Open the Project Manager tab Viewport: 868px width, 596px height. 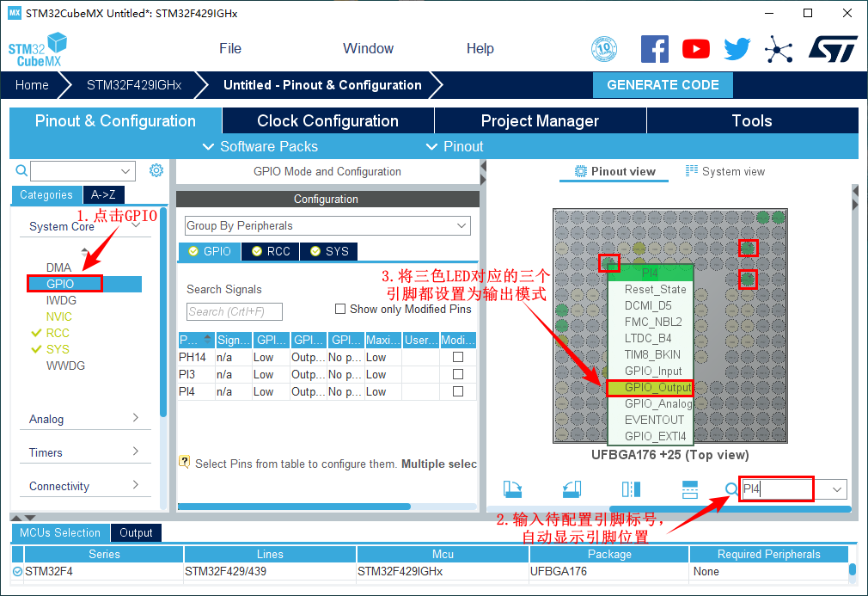540,120
